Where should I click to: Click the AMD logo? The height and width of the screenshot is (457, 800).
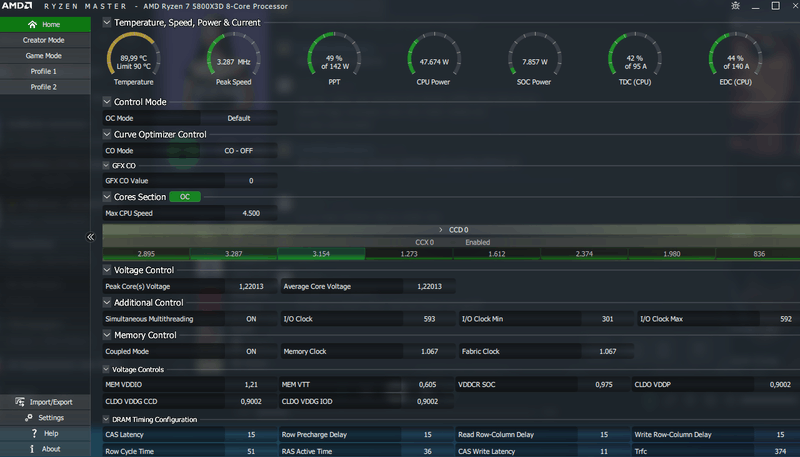coord(17,6)
